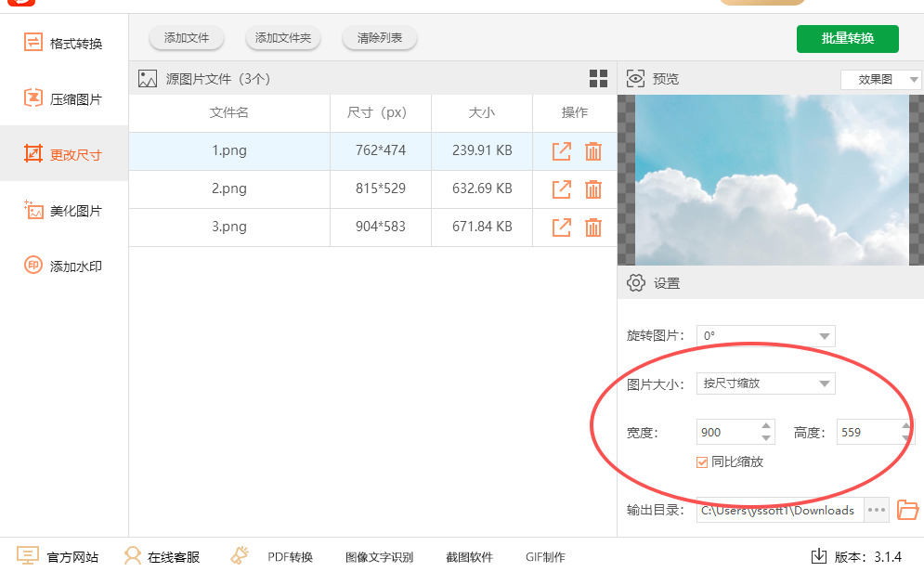Open output folder via folder icon
This screenshot has height=572, width=924.
[907, 510]
